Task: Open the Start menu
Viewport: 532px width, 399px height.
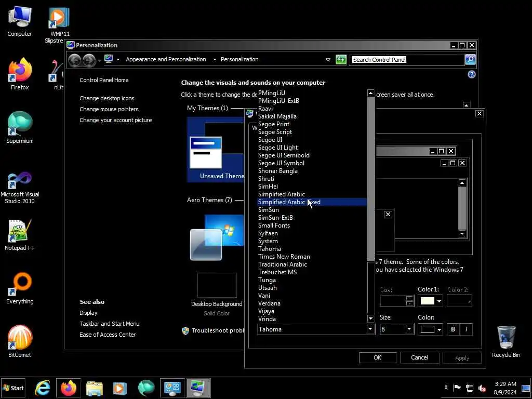Action: pyautogui.click(x=13, y=388)
